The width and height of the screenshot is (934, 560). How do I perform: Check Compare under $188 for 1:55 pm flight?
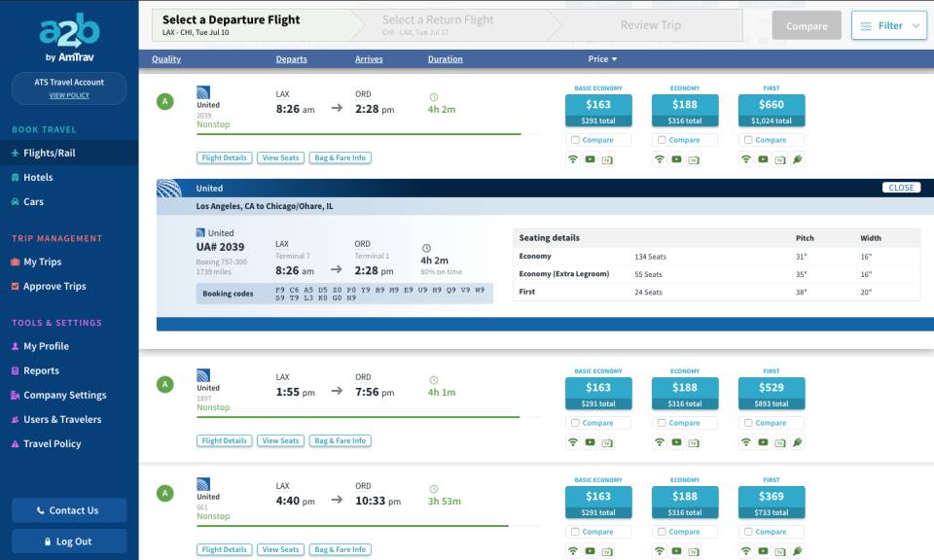click(x=662, y=423)
